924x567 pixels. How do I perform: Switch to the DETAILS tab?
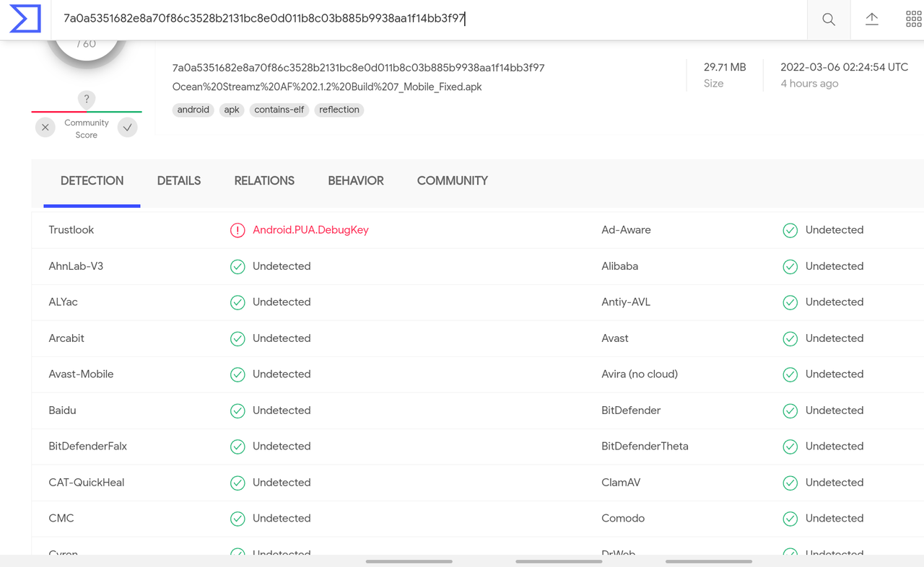coord(178,180)
